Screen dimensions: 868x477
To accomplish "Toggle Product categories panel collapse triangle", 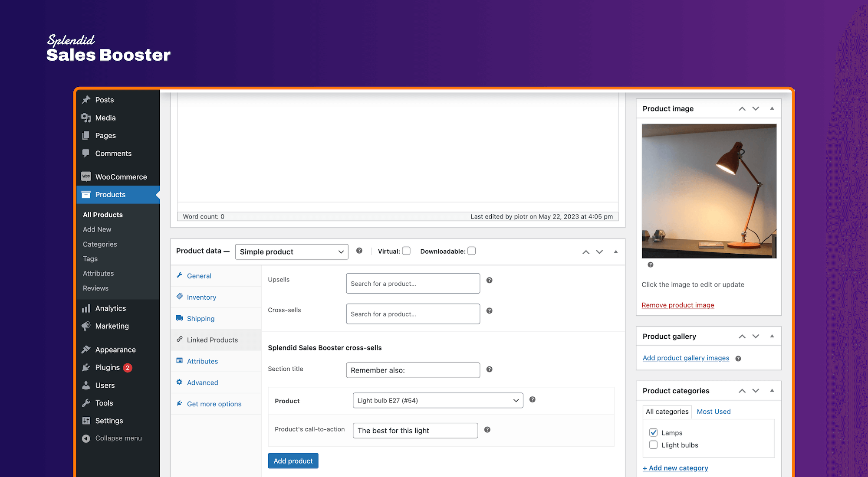I will pyautogui.click(x=772, y=390).
